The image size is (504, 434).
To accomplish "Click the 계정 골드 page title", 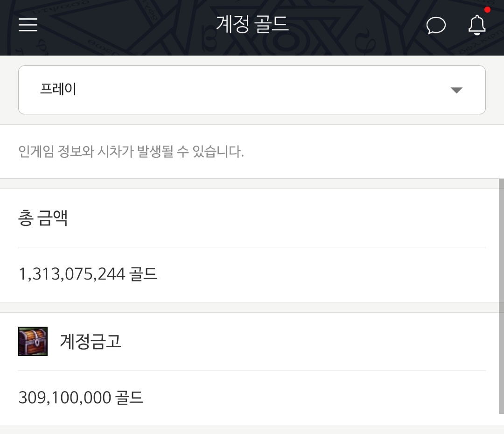I will point(252,24).
